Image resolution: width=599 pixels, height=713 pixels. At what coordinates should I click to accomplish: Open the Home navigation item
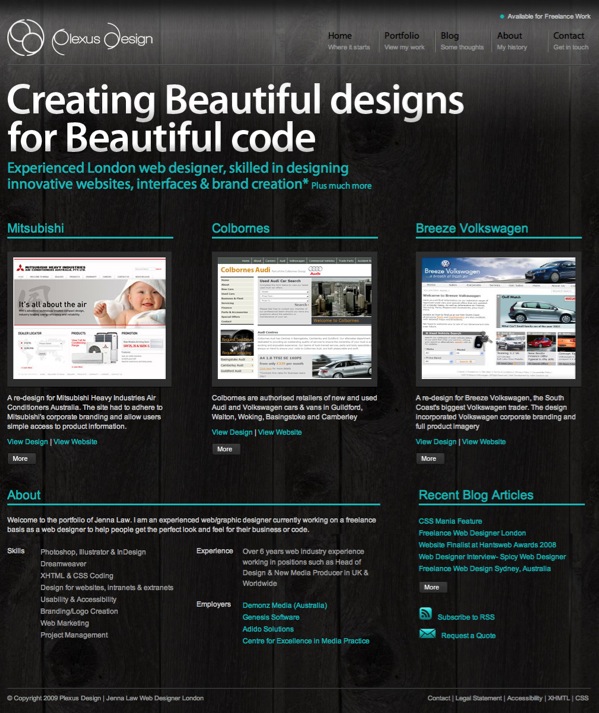[349, 40]
